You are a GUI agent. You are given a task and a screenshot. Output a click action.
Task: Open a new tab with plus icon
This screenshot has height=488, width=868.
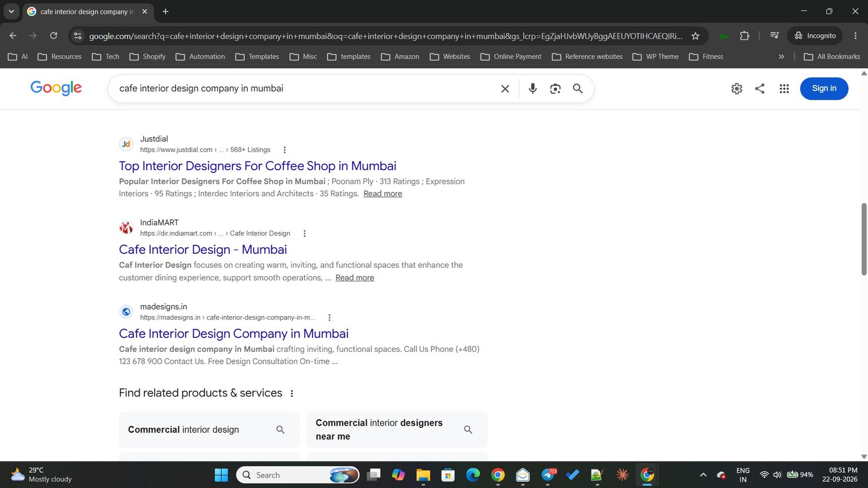tap(165, 11)
